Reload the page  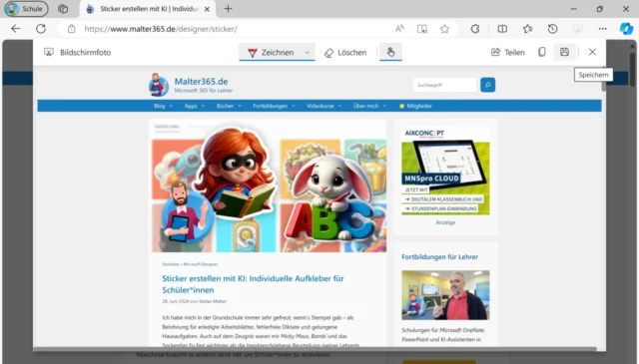(x=41, y=29)
